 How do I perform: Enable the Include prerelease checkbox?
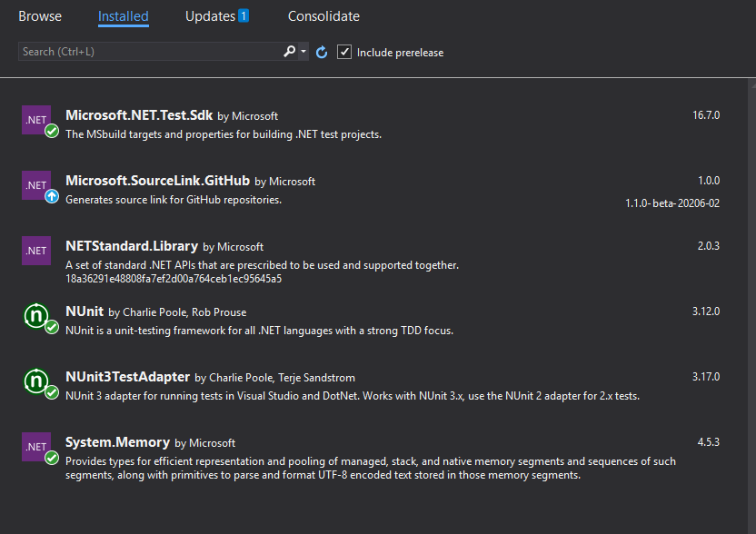pyautogui.click(x=344, y=52)
